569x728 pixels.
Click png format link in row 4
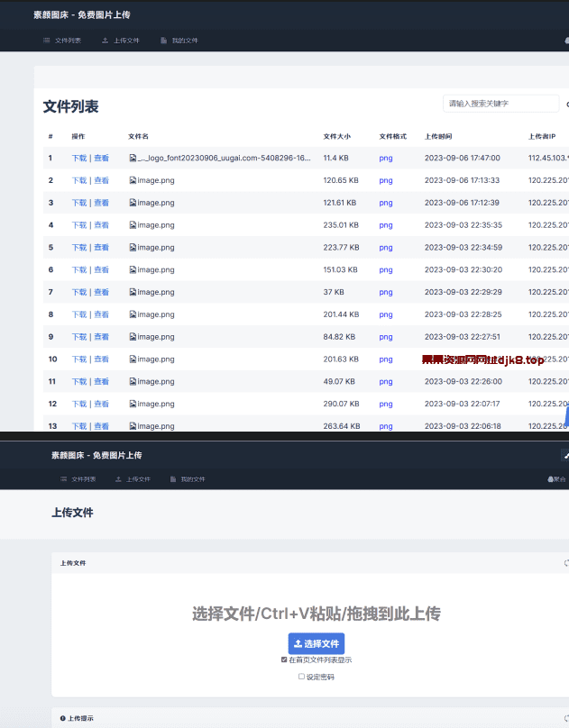[x=386, y=224]
